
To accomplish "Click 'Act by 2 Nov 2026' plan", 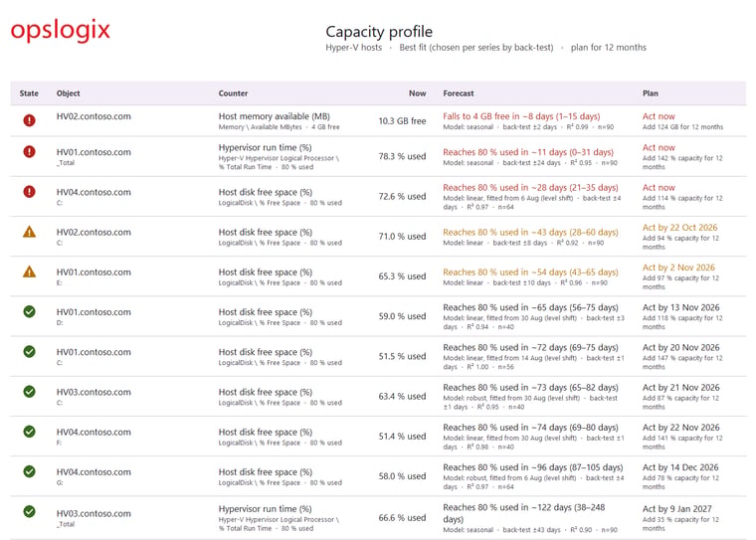I will pos(678,268).
